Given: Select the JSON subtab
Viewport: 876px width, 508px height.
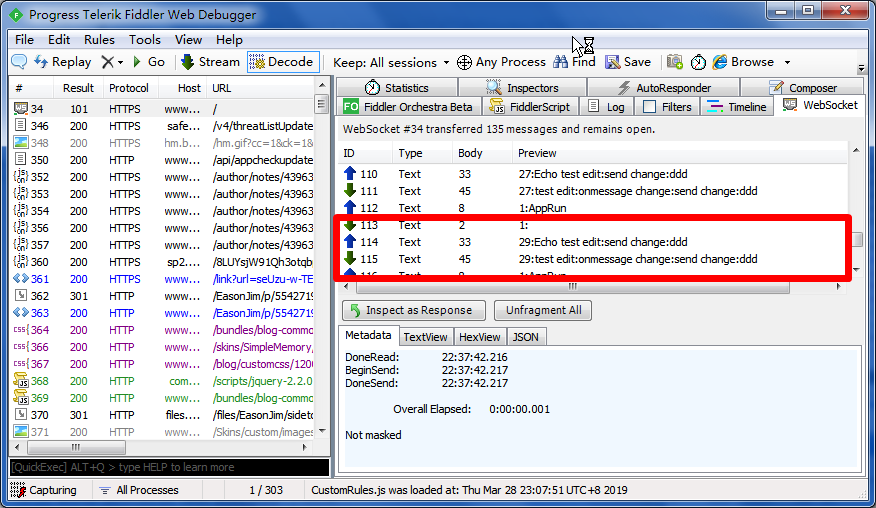Looking at the screenshot, I should (526, 337).
